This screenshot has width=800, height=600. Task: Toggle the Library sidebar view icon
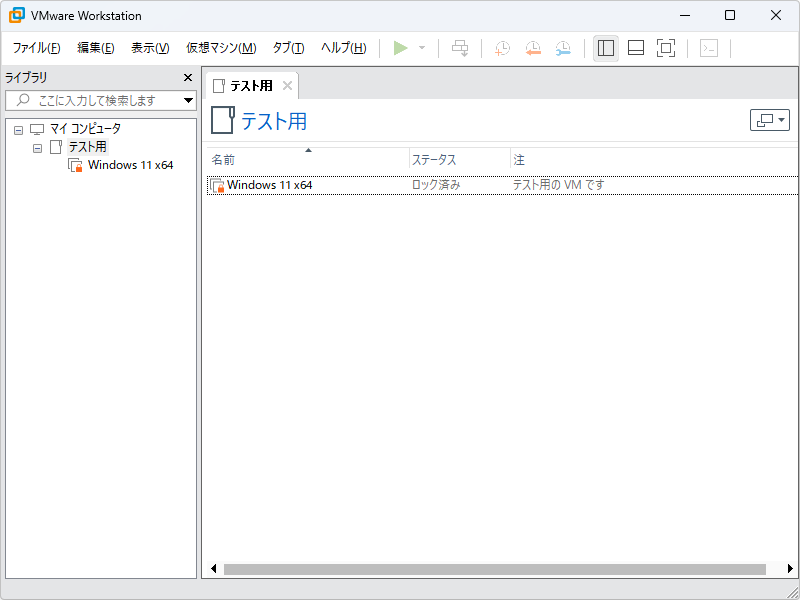606,48
